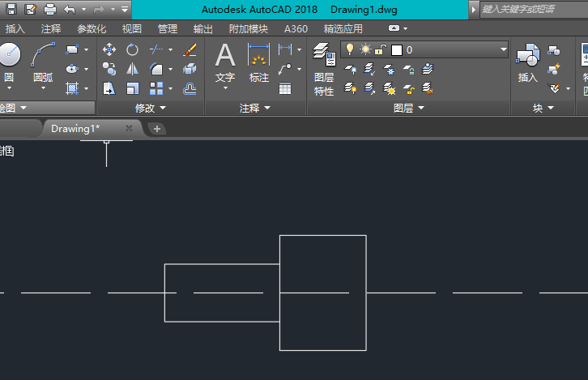Select the Arc tool
588x380 pixels.
43,54
